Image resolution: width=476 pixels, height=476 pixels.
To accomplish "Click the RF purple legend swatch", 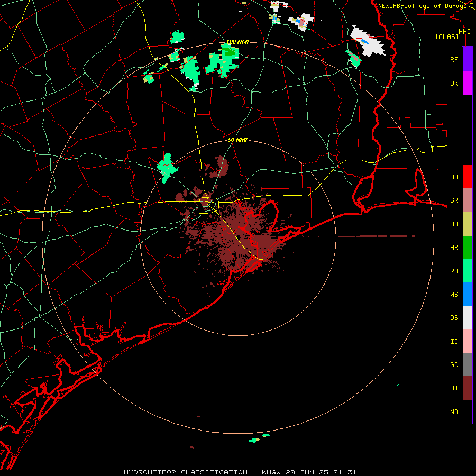I will click(467, 59).
